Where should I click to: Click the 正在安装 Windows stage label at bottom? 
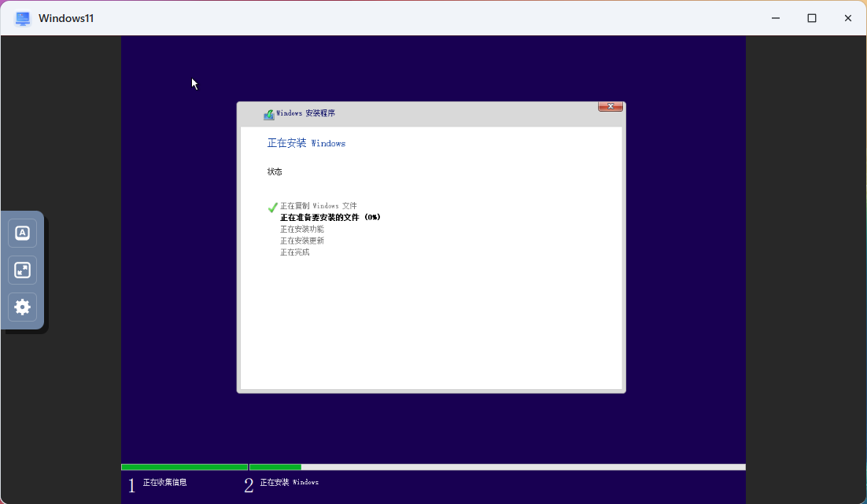tap(290, 483)
